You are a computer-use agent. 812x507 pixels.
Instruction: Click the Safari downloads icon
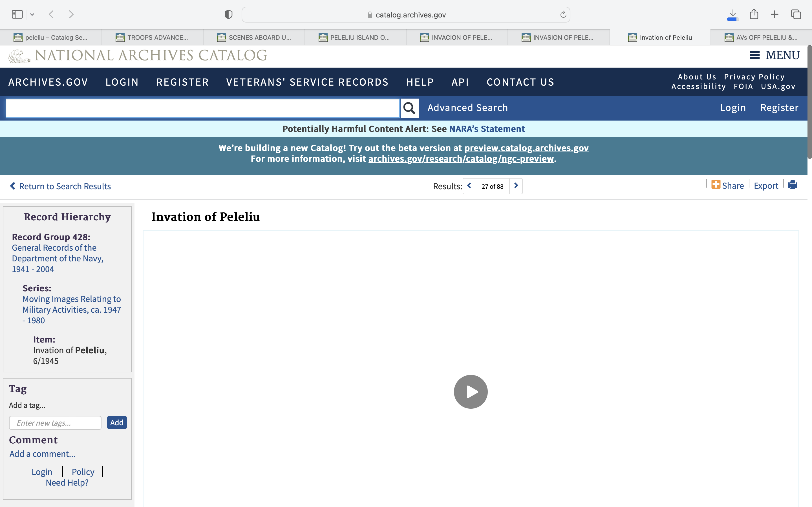[733, 14]
